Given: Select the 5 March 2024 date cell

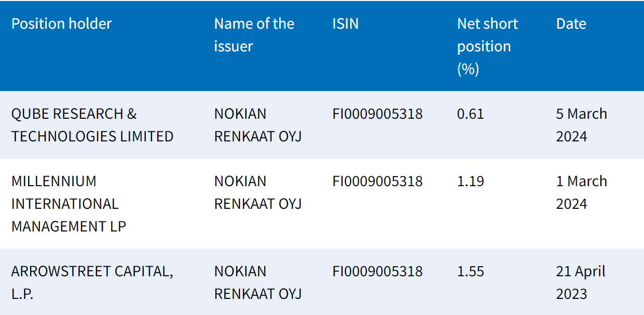Looking at the screenshot, I should coord(581,125).
